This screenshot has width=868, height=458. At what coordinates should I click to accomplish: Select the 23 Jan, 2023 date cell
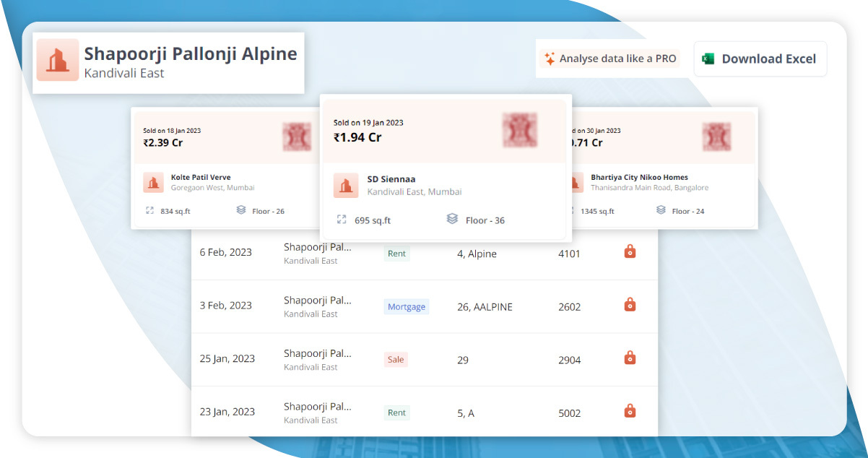click(x=227, y=411)
